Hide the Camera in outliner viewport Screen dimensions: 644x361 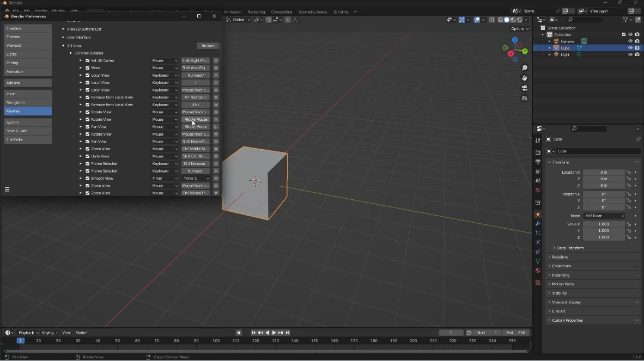(630, 41)
